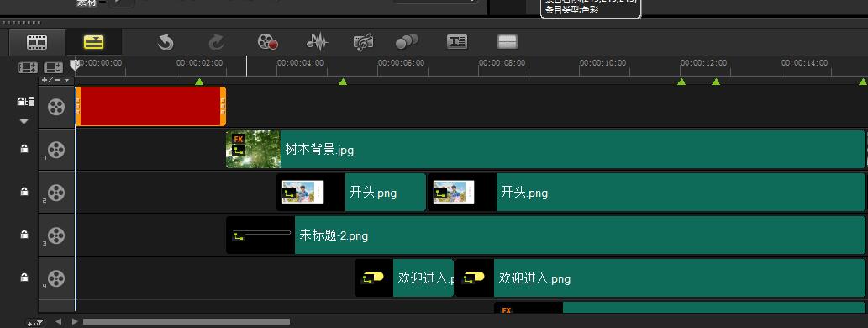Screen dimensions: 868x328
Task: Click ruler at 00:00:14:00
Action: 804,63
